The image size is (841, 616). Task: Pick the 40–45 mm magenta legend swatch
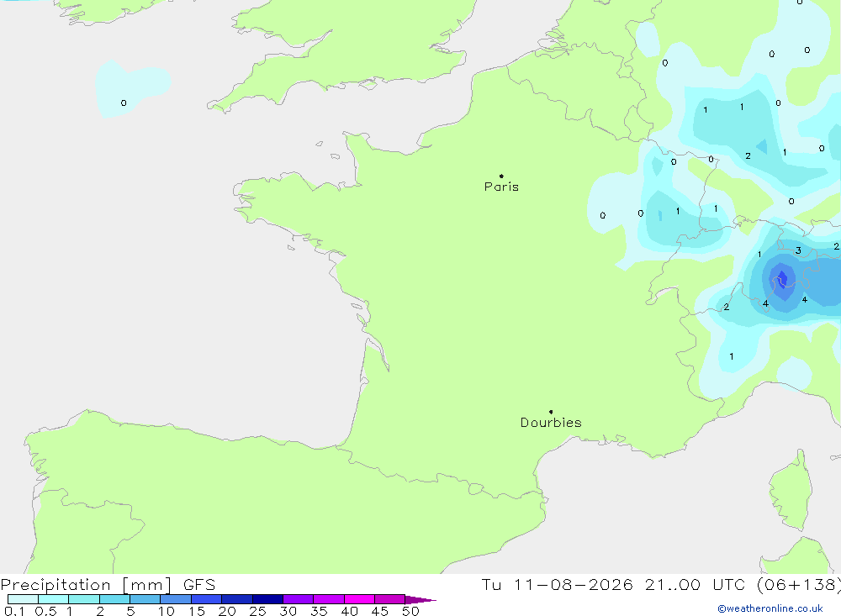[359, 599]
